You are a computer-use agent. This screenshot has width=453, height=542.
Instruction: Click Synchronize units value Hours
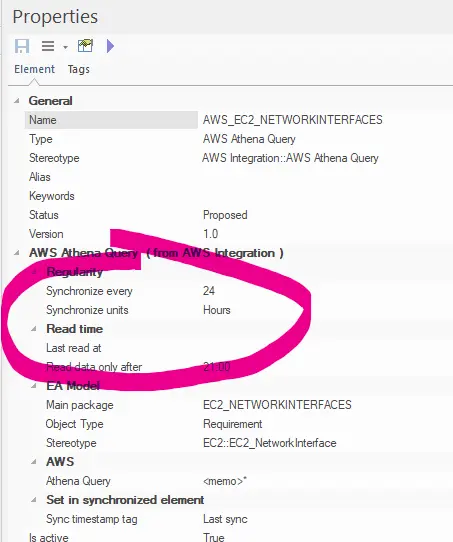click(x=217, y=310)
